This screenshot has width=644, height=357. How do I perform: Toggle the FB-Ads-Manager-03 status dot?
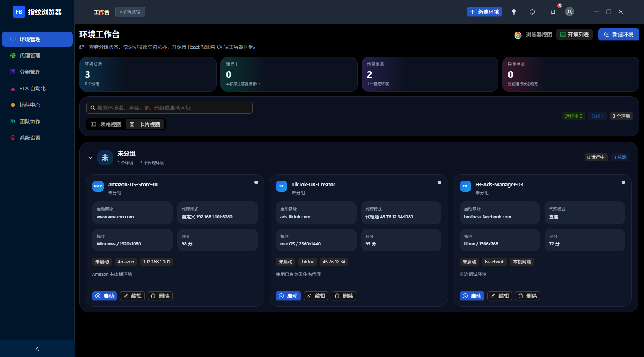(623, 183)
